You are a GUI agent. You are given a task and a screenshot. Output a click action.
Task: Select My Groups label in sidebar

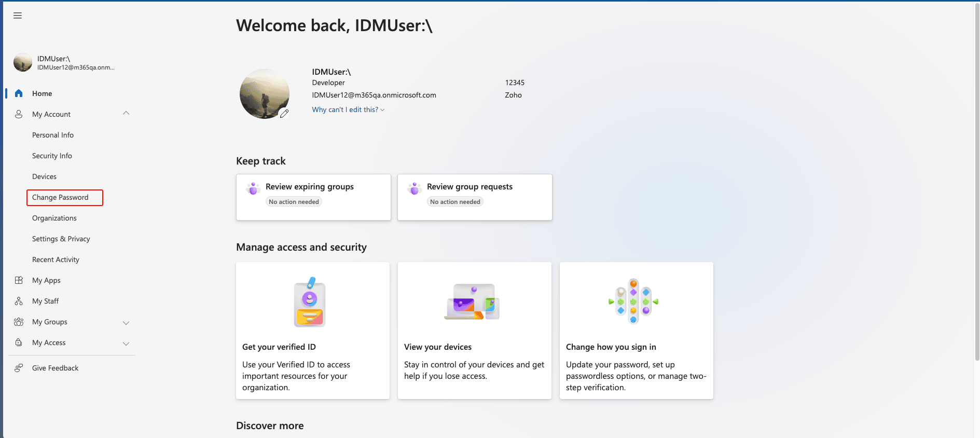coord(50,322)
